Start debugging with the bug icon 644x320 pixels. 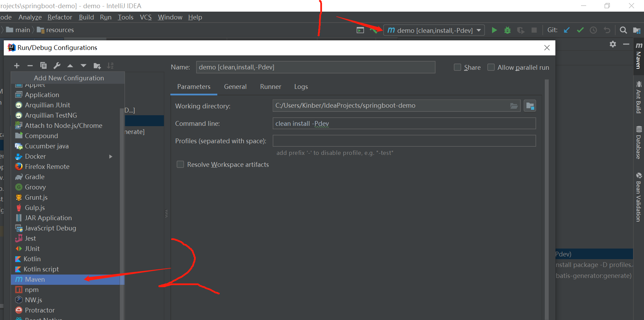tap(507, 30)
